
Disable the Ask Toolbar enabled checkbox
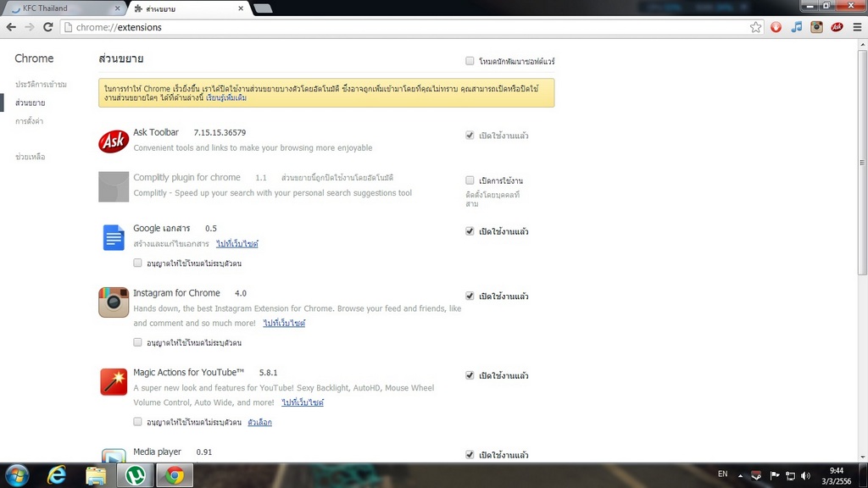coord(470,135)
